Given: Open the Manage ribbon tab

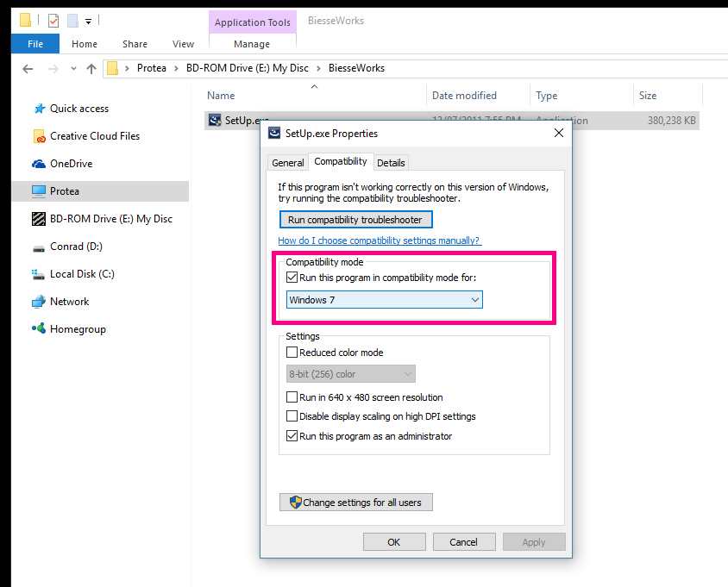Looking at the screenshot, I should (x=252, y=44).
